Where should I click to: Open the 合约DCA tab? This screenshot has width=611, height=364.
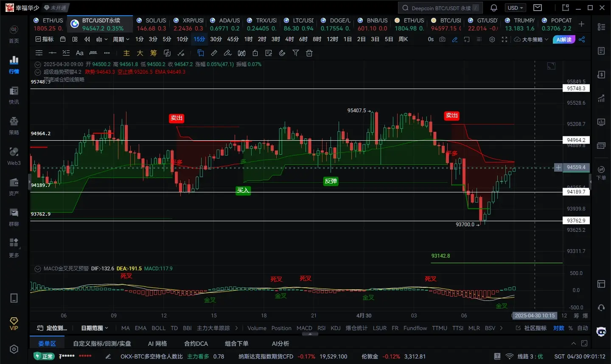(x=196, y=343)
